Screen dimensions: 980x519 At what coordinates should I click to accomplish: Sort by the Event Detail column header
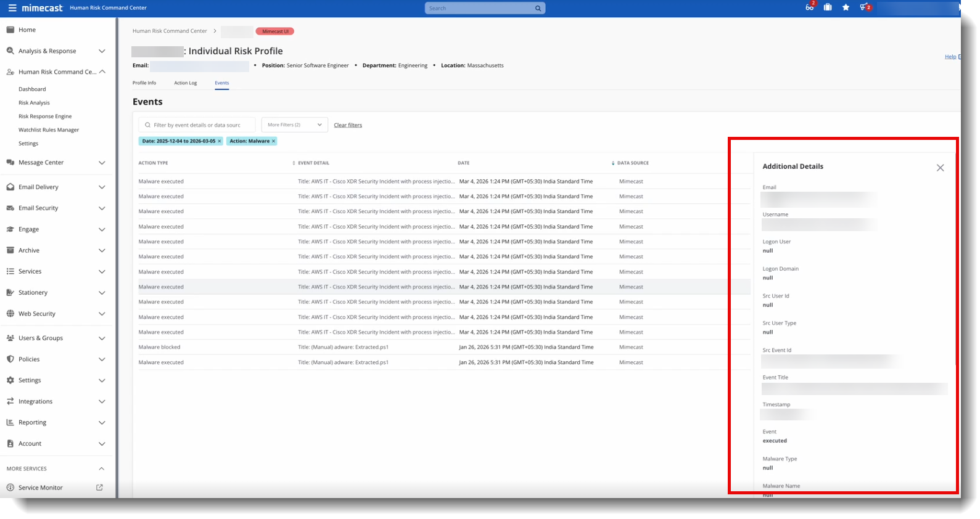point(313,163)
